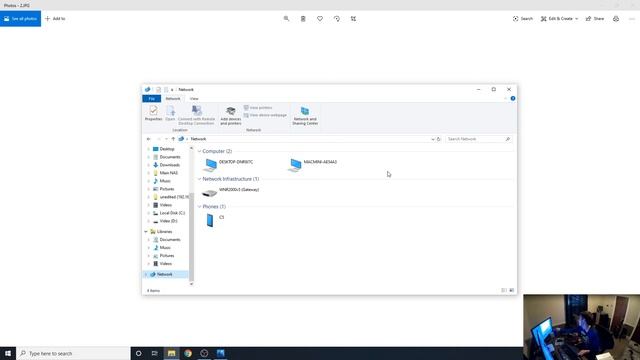
Task: Open File Explorer from taskbar
Action: pyautogui.click(x=171, y=353)
